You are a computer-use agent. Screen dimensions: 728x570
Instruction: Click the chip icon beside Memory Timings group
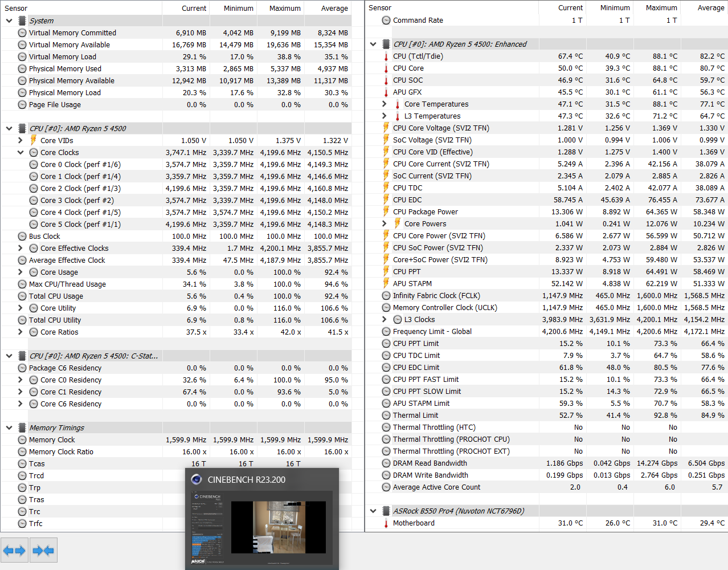[22, 427]
